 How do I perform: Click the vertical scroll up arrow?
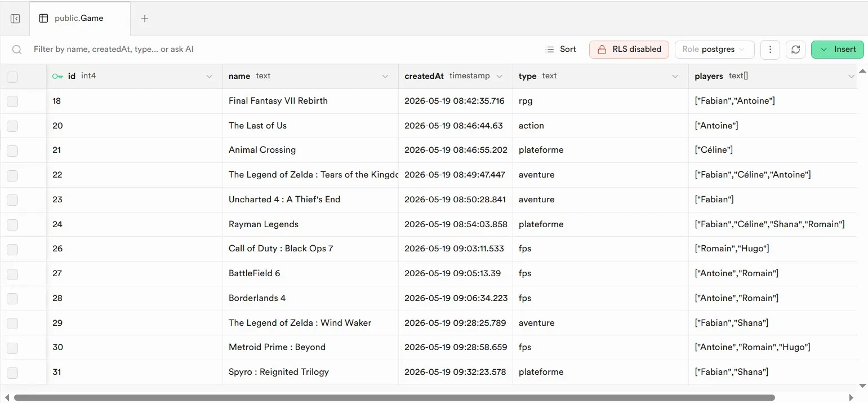point(862,70)
